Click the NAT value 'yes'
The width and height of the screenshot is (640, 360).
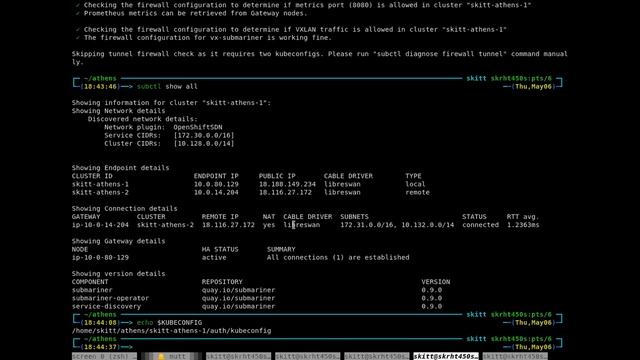pos(269,225)
